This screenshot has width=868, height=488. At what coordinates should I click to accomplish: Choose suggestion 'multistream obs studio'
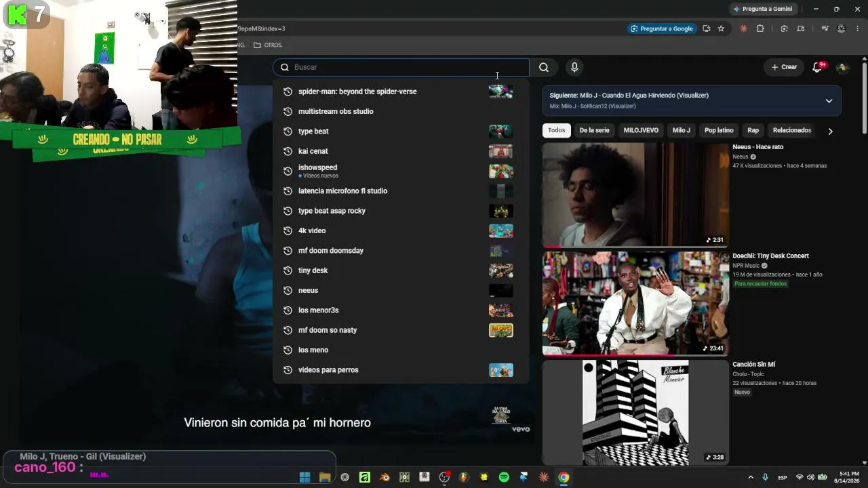(401, 111)
